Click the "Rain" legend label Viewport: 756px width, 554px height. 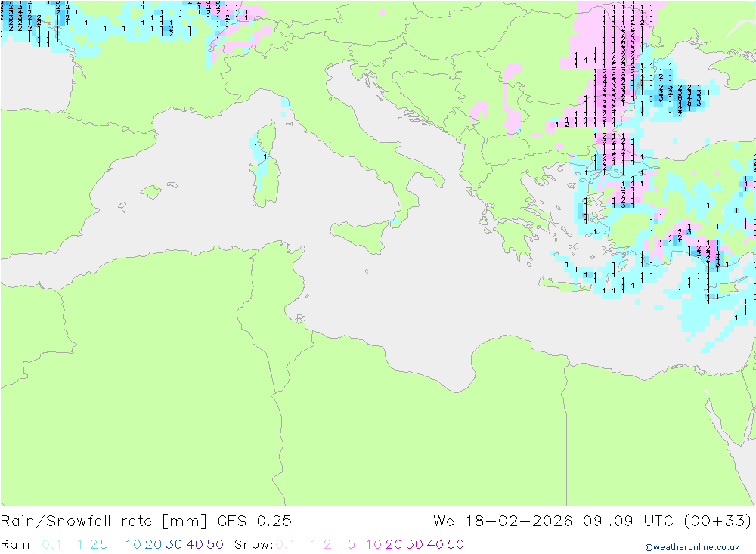click(x=15, y=544)
